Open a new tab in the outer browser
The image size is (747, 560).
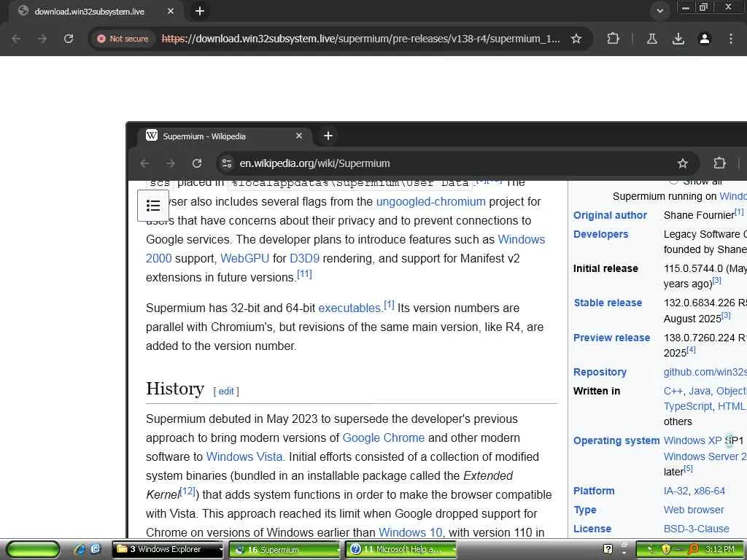click(200, 11)
